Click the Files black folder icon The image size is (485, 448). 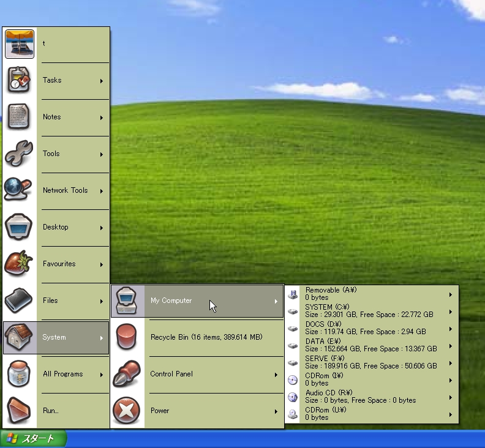coord(18,300)
